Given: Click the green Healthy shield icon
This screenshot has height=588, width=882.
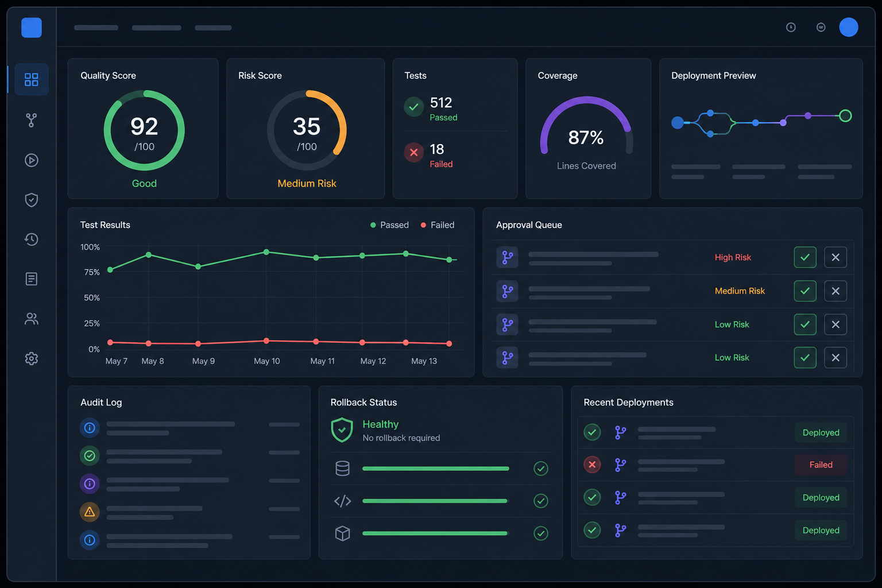Looking at the screenshot, I should (342, 430).
